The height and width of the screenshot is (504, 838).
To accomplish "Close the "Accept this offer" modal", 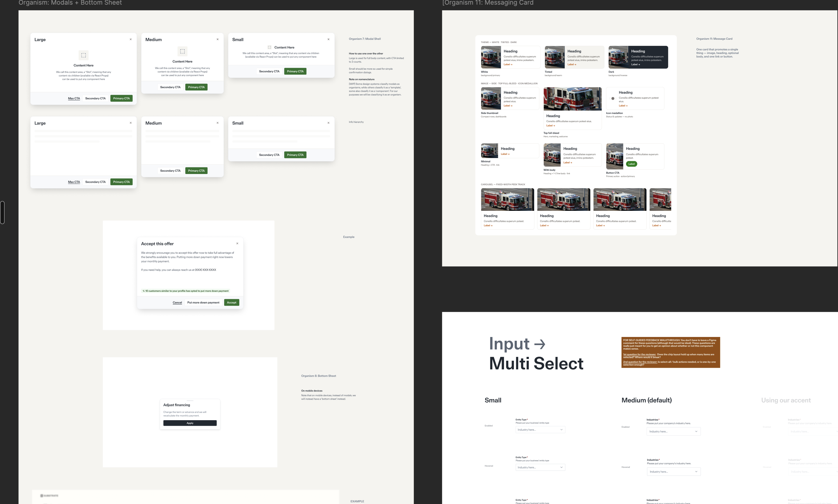I will [x=237, y=244].
